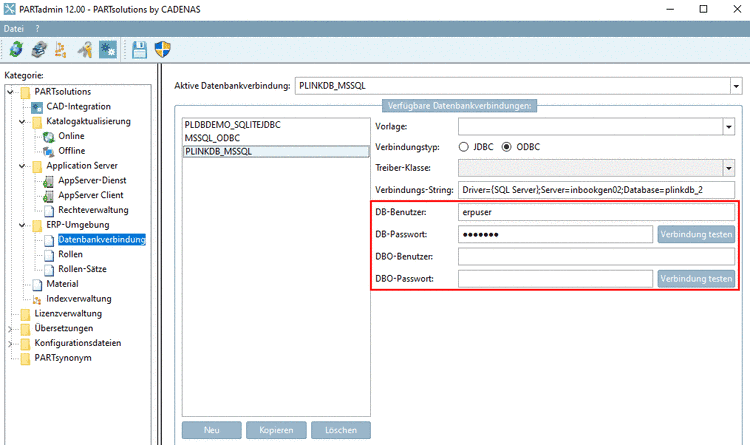Select Application Server in the tree

click(82, 166)
